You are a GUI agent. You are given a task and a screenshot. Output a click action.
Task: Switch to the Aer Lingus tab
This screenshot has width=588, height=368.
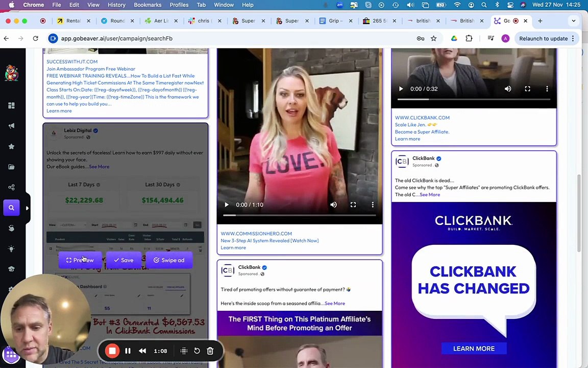point(161,20)
